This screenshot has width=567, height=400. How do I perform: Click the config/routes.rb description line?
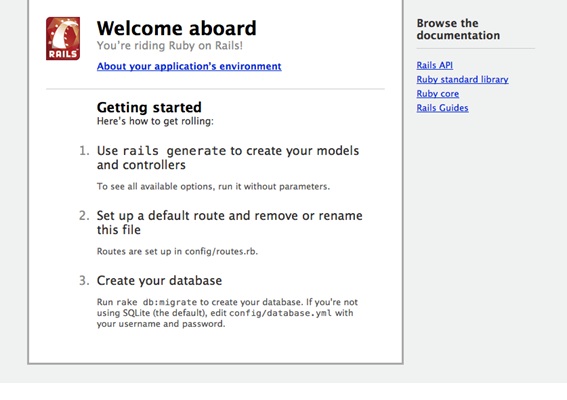[x=177, y=251]
